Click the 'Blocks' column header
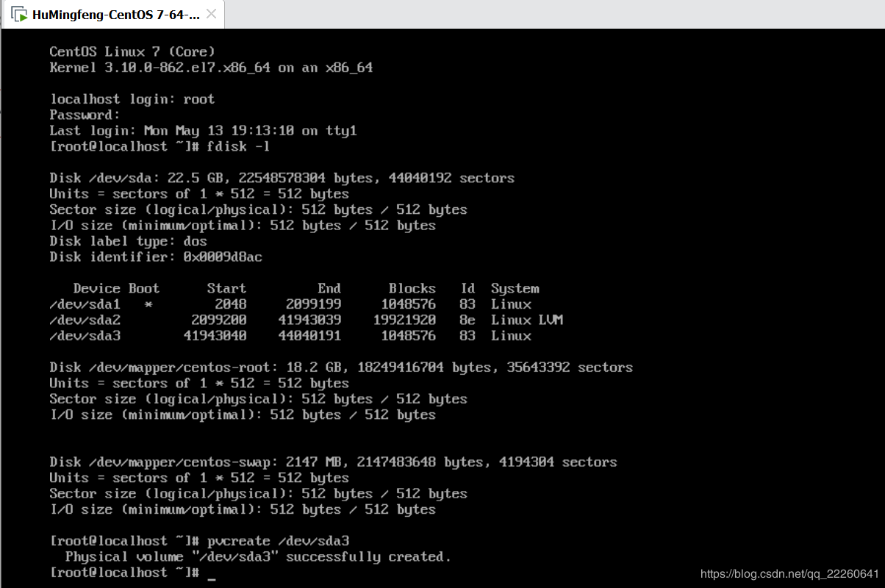The width and height of the screenshot is (885, 588). [x=412, y=288]
